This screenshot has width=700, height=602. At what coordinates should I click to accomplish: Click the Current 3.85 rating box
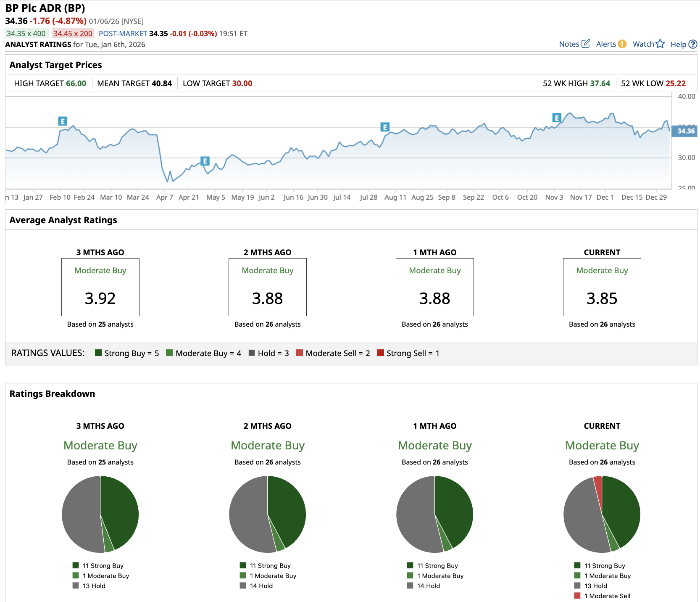point(602,287)
